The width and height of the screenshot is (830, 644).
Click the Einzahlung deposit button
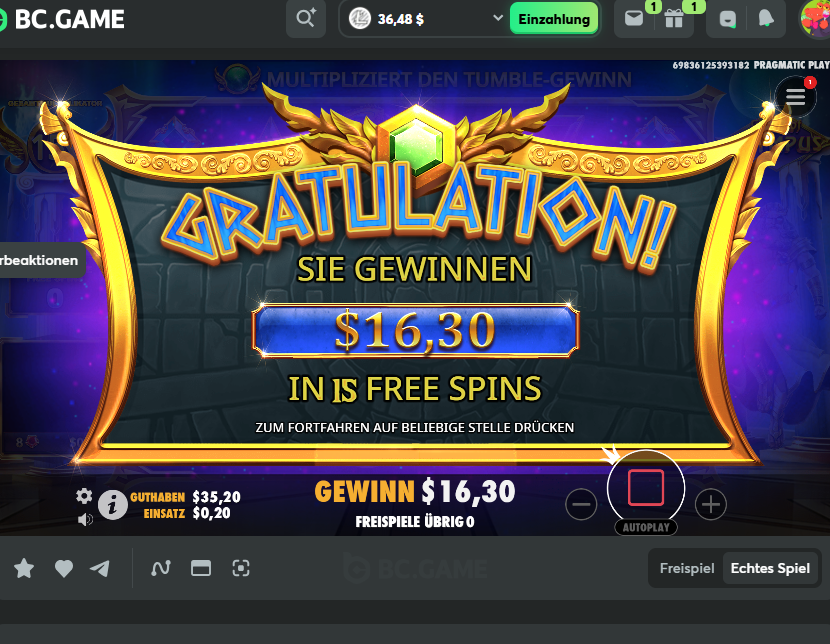coord(554,19)
